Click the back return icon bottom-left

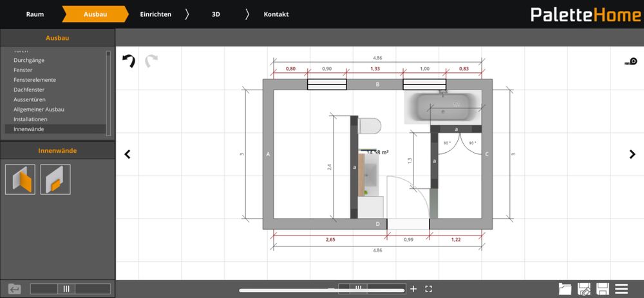(14, 289)
